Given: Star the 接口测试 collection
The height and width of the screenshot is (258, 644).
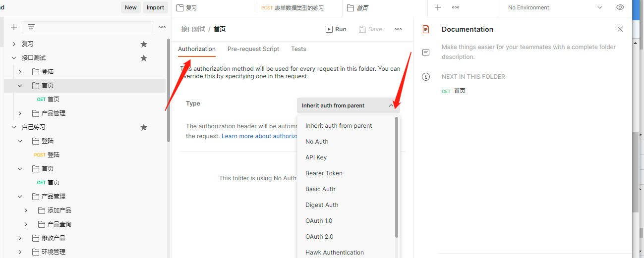Looking at the screenshot, I should click(x=144, y=58).
